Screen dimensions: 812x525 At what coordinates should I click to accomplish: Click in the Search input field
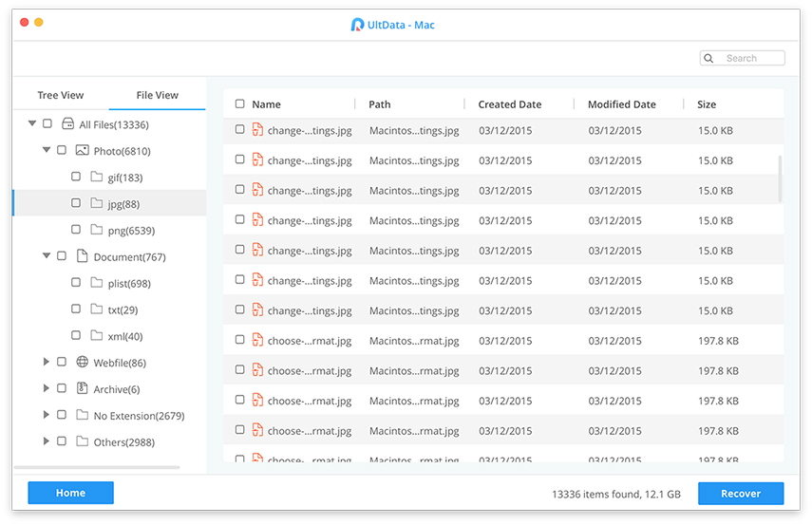pos(742,58)
